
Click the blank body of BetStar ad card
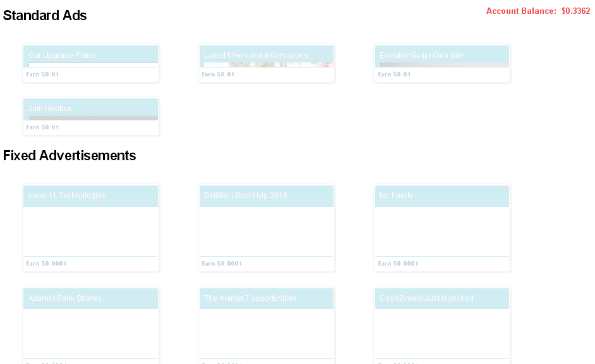pos(267,231)
